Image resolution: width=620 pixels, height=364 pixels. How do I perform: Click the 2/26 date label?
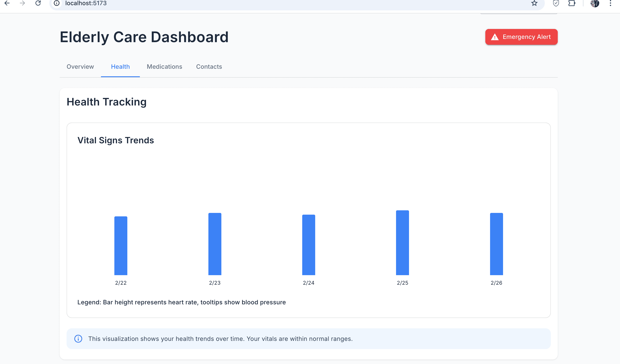coord(497,283)
